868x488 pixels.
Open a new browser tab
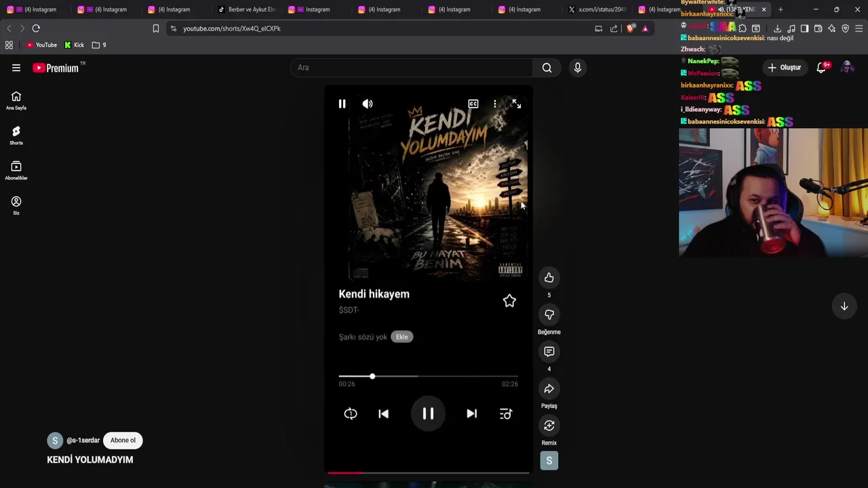pos(781,9)
